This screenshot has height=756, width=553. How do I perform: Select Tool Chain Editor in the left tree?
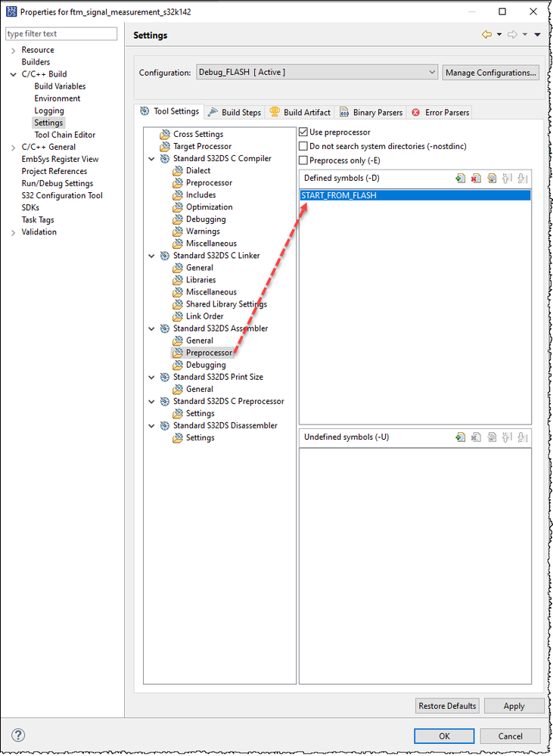[x=64, y=135]
